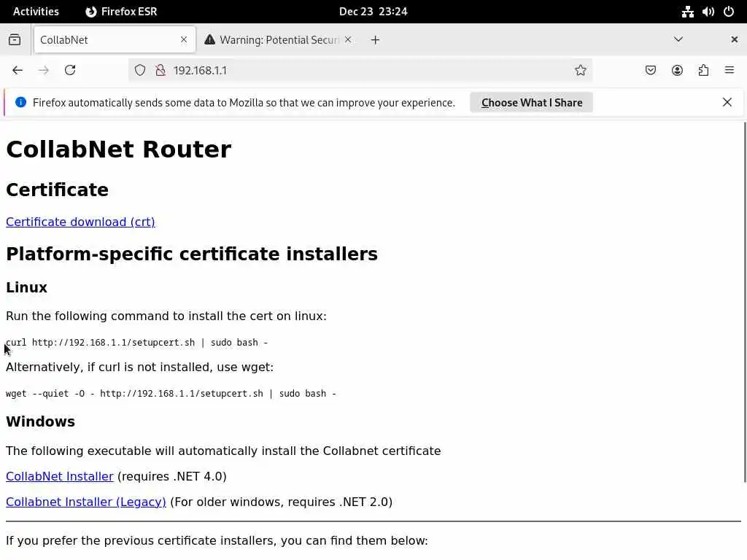Click "Alternatively, if curl is not installed" text

tap(139, 367)
